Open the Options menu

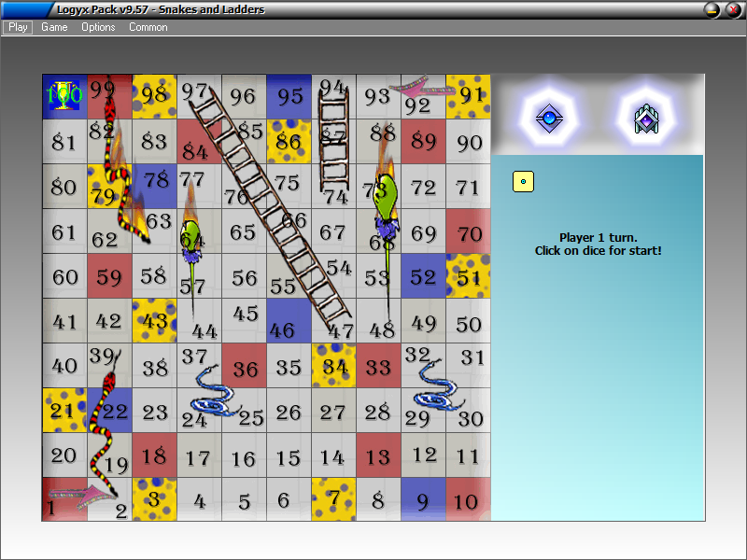(x=98, y=27)
